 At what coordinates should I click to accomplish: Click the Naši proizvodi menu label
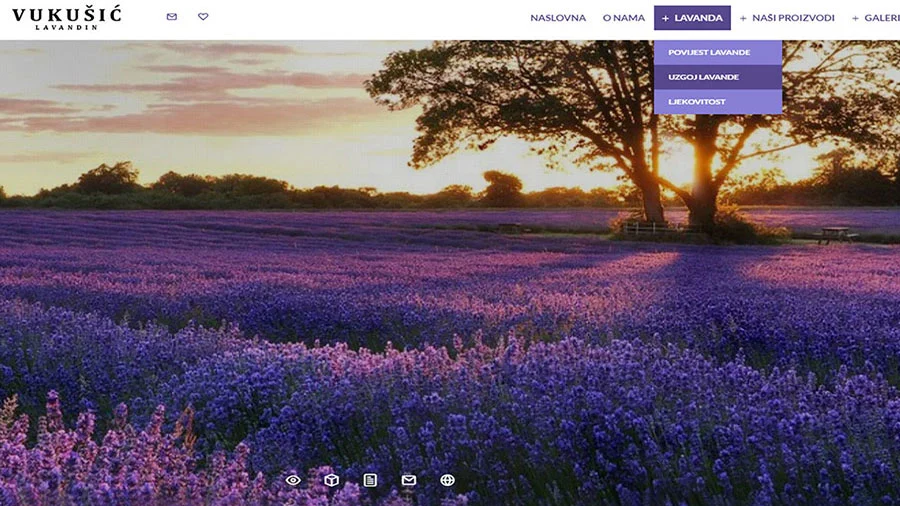pyautogui.click(x=793, y=18)
